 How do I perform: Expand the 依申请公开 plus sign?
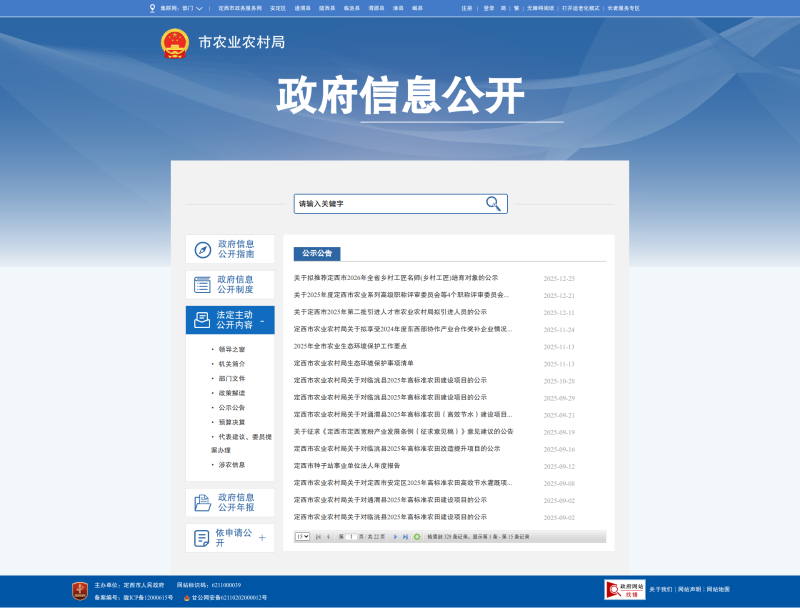[262, 538]
